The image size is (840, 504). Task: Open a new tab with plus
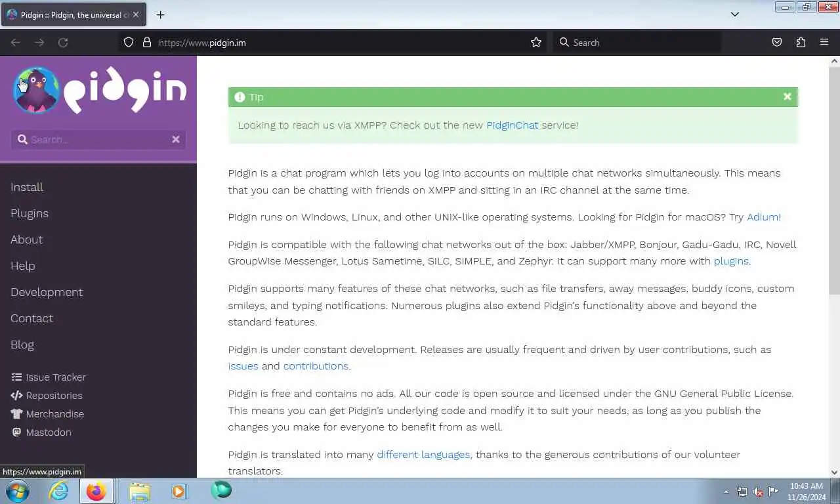(160, 14)
